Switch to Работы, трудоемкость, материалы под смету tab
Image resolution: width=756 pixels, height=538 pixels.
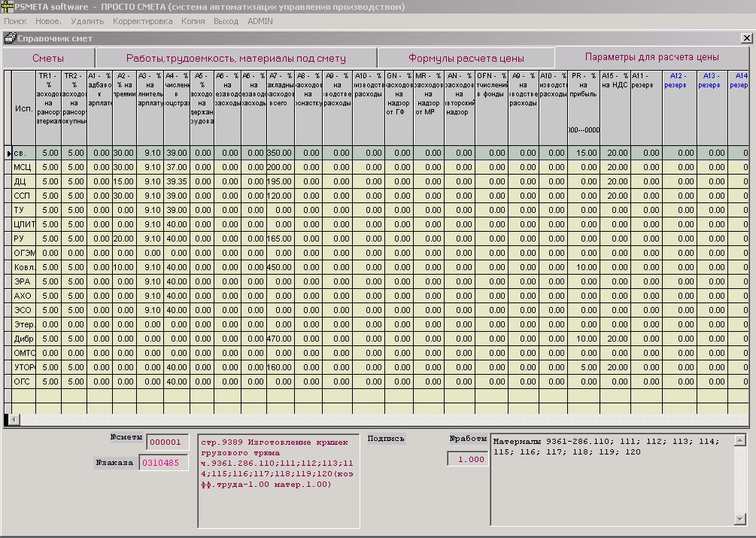click(235, 58)
